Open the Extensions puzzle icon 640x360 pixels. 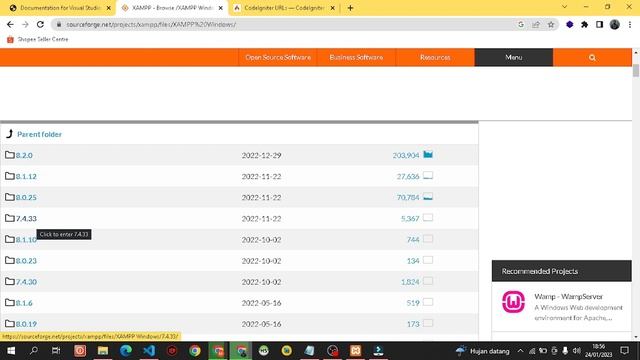click(x=584, y=24)
